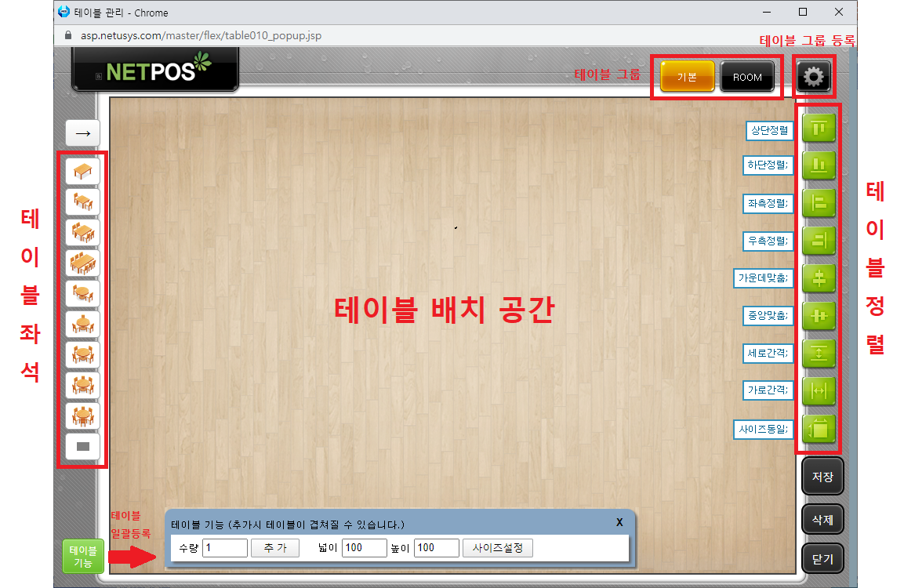Switch to the ROOM table group
This screenshot has width=904, height=588.
click(x=747, y=77)
